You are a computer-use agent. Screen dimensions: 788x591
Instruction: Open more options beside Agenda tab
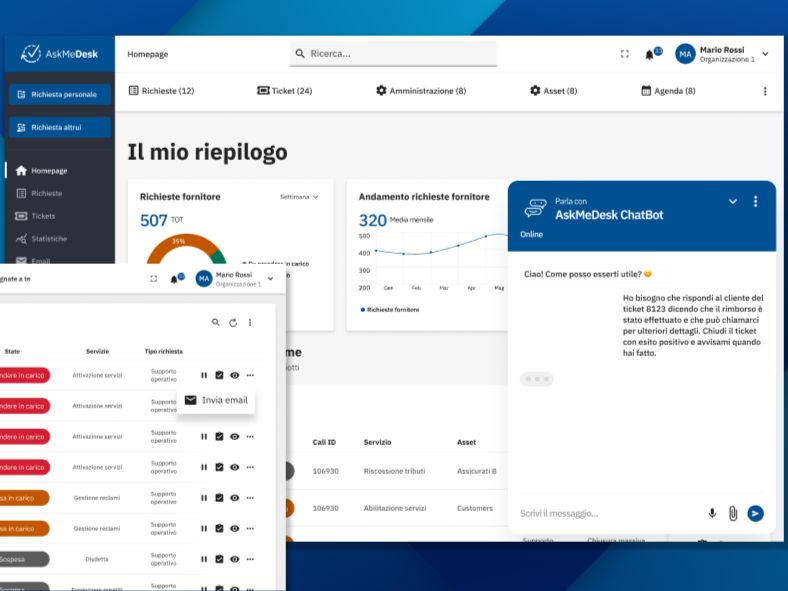coord(765,91)
